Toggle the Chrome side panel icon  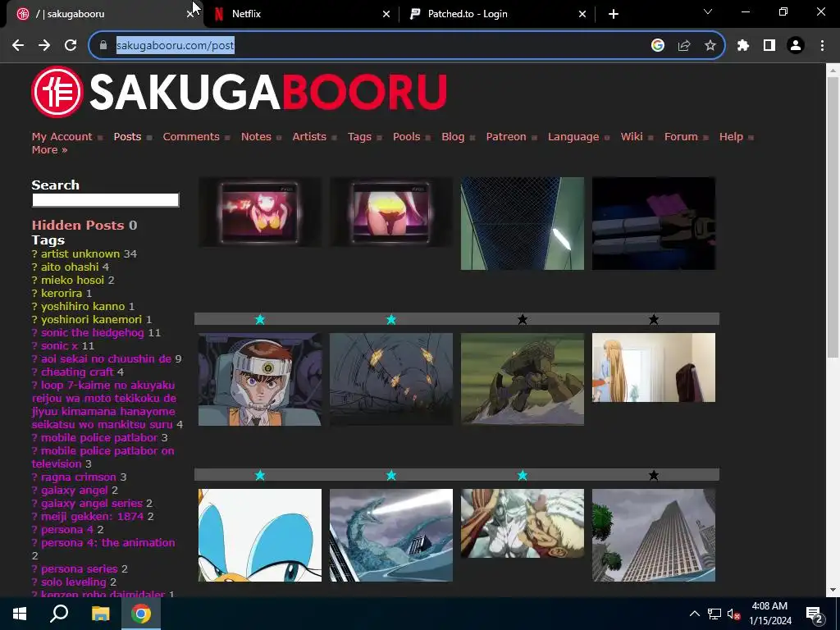click(769, 46)
